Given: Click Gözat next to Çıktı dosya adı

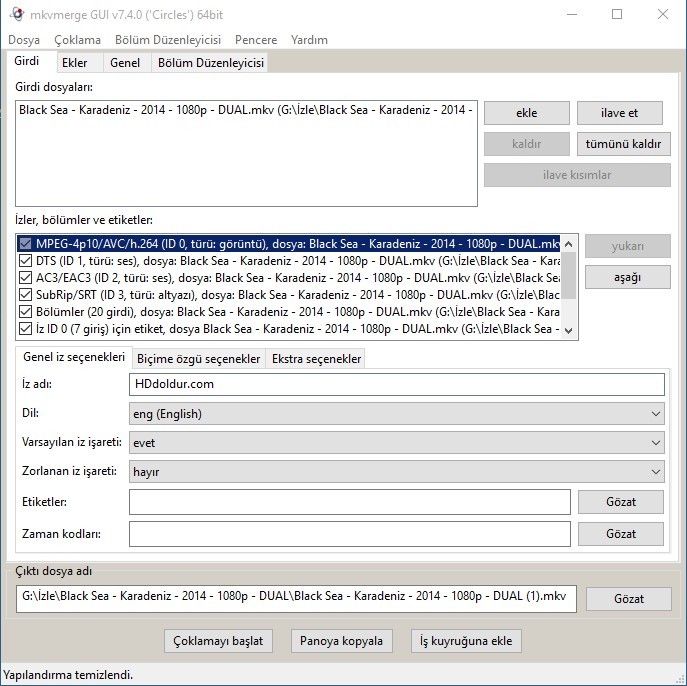Looking at the screenshot, I should tap(628, 599).
